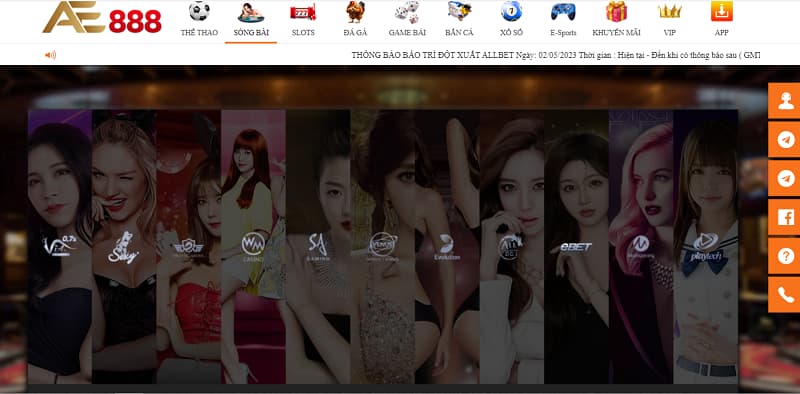Open the SLOTS menu item
Screen dimensions: 800x394
[x=303, y=19]
